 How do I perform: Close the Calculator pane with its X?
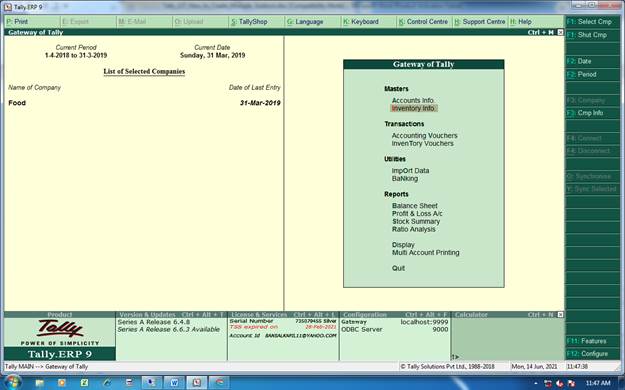coord(560,315)
